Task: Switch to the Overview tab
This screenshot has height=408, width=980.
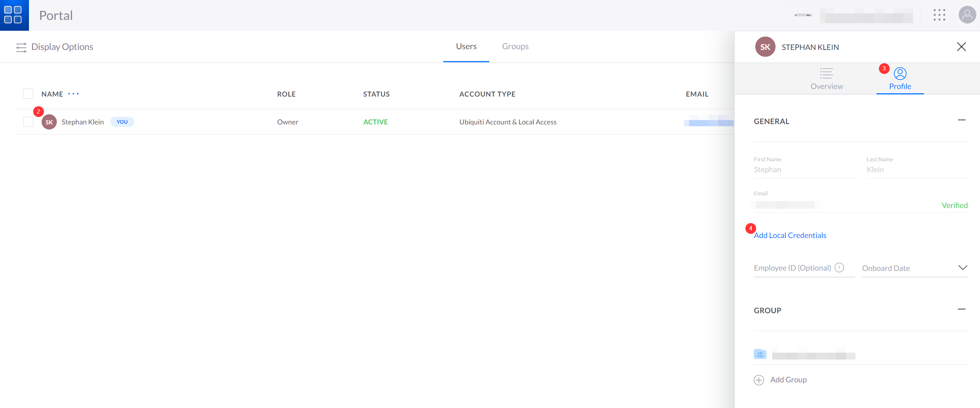Action: tap(826, 78)
